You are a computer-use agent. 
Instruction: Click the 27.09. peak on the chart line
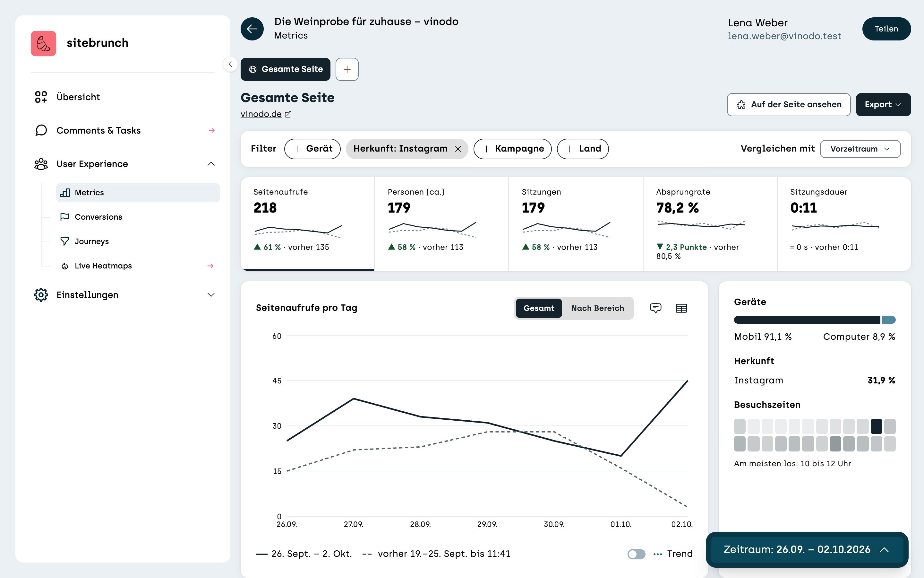coord(354,399)
